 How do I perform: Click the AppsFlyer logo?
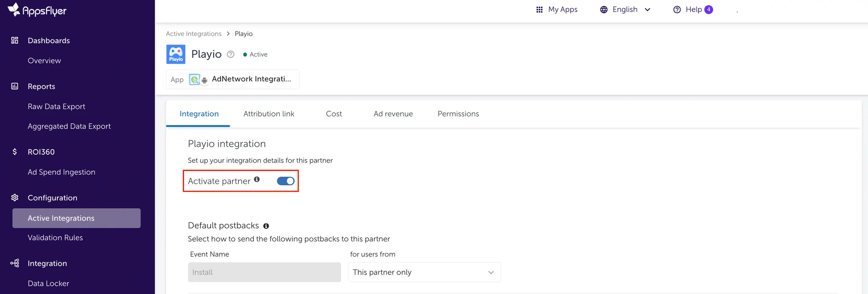click(37, 10)
